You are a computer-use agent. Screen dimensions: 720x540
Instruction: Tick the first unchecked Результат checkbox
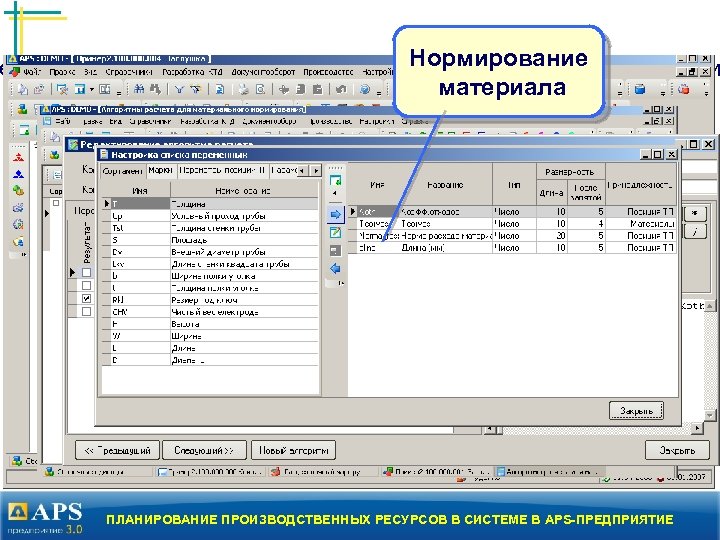[86, 272]
